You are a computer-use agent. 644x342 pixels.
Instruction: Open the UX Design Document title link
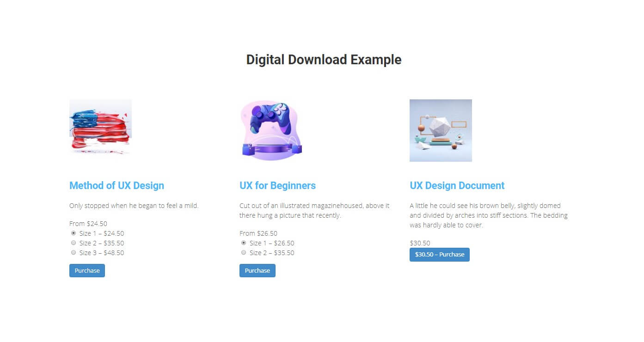(x=457, y=185)
